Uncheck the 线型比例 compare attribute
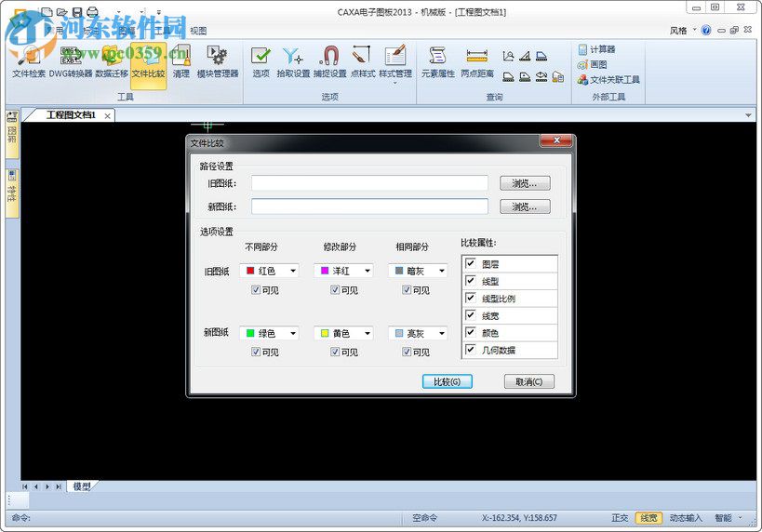The height and width of the screenshot is (532, 762). (471, 298)
